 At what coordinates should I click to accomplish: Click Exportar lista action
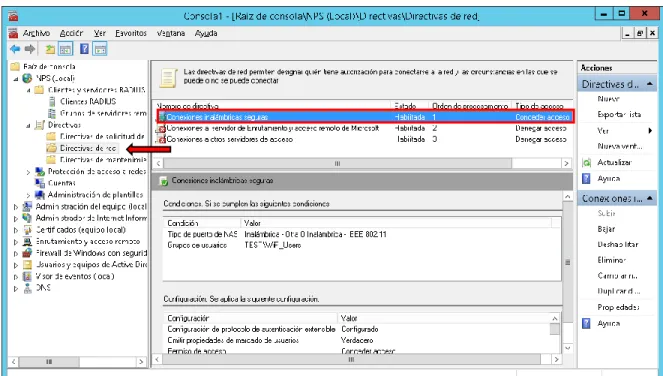pyautogui.click(x=619, y=114)
